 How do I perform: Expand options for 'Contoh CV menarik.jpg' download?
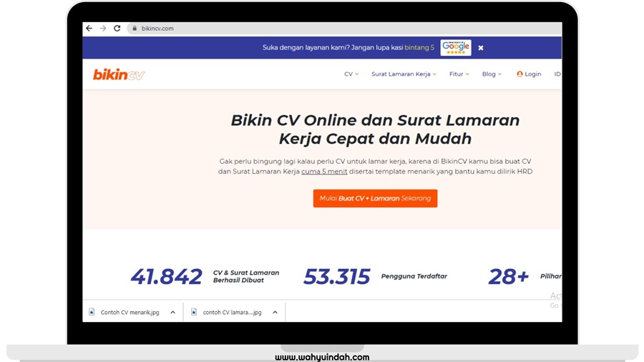[x=173, y=313]
